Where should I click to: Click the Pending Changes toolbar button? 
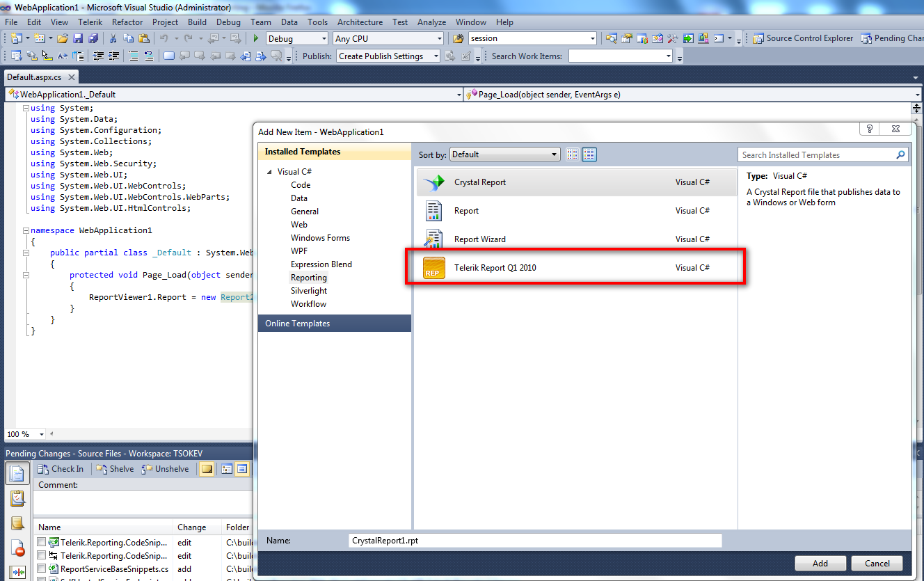point(893,38)
